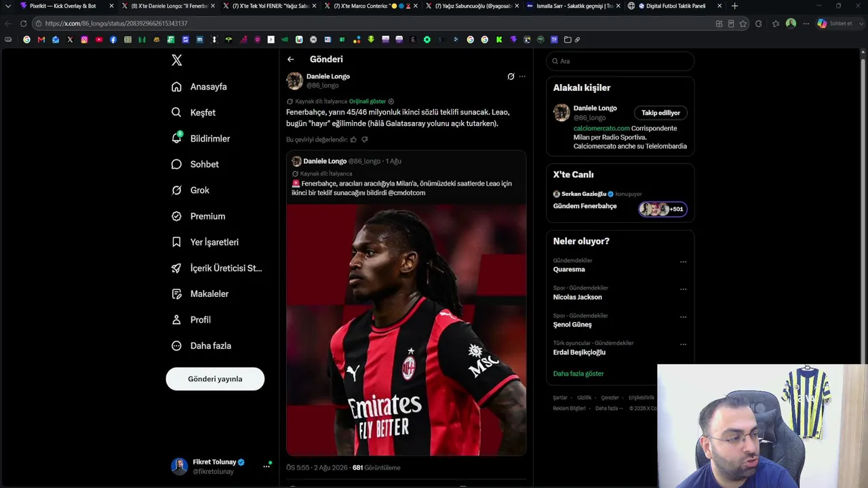Open account menu dots beside Fikret Tolunay
Screen dimensions: 868x488
click(267, 466)
